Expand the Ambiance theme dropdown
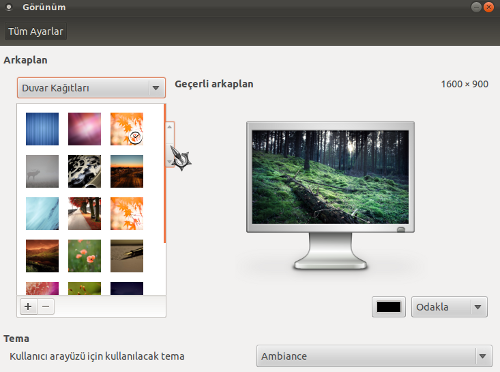 tap(374, 356)
